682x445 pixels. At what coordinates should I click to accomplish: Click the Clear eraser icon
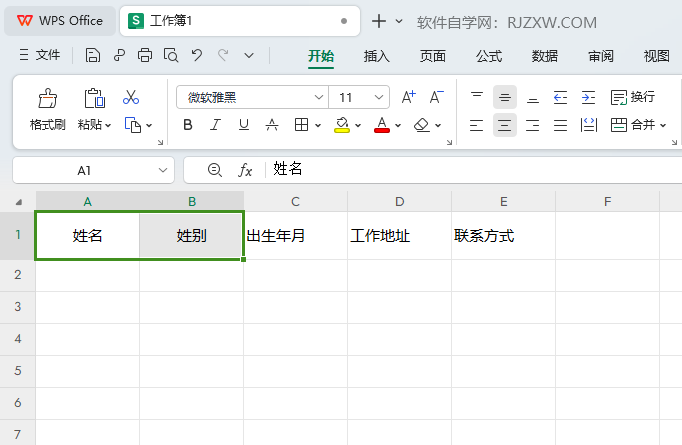point(421,125)
